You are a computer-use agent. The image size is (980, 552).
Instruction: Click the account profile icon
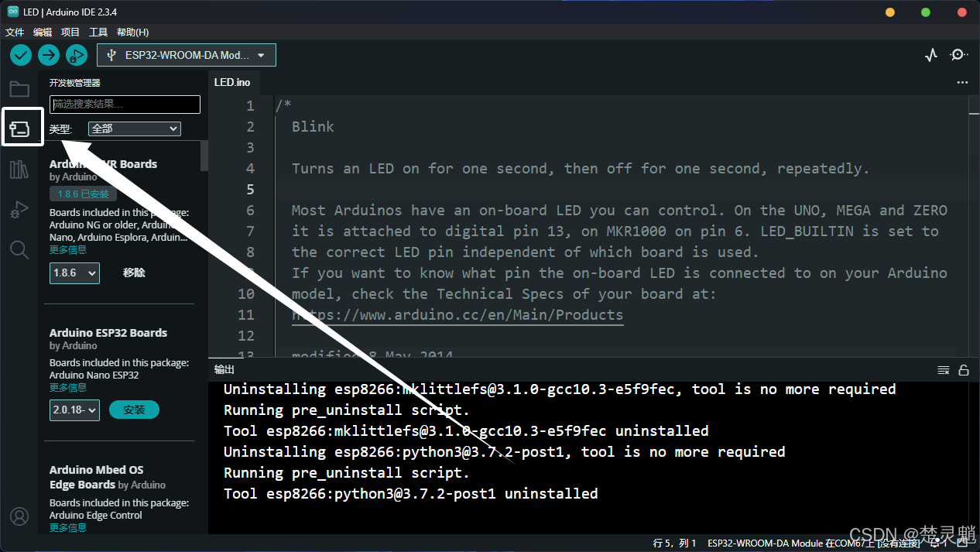coord(19,516)
